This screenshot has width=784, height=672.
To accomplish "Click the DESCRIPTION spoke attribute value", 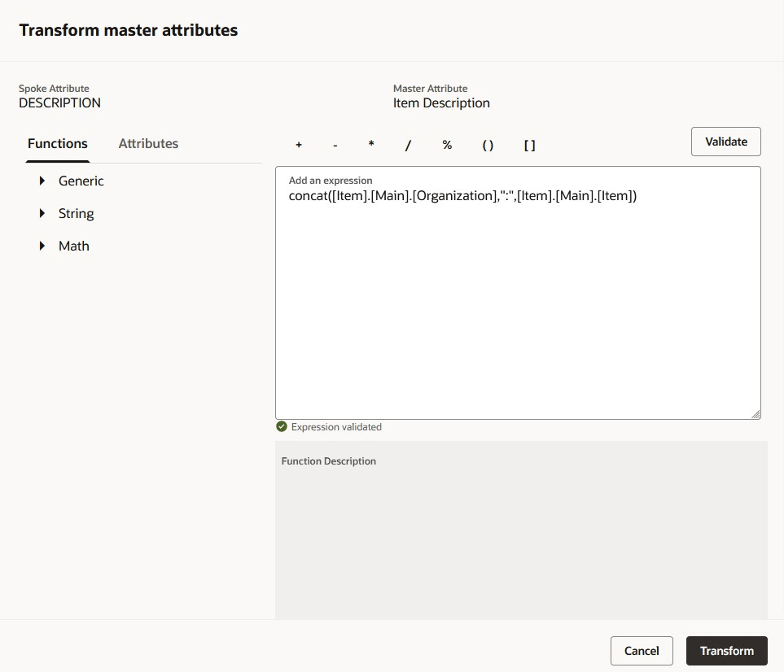I will click(59, 103).
